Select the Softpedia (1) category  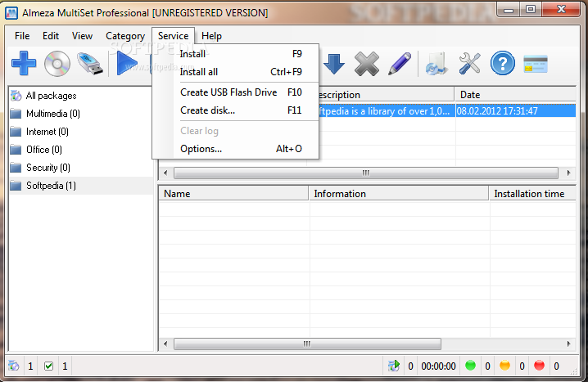point(51,186)
